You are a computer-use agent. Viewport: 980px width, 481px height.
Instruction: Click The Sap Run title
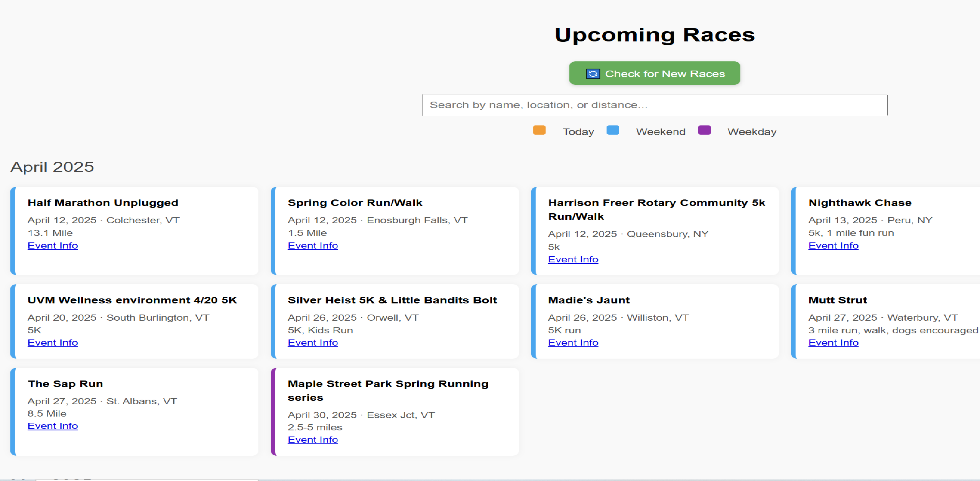pos(66,384)
